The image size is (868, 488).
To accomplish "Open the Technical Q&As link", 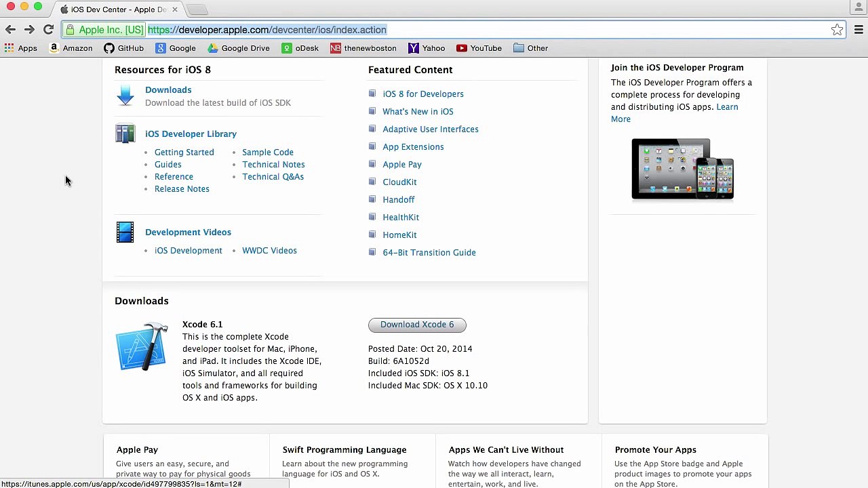I will click(273, 177).
